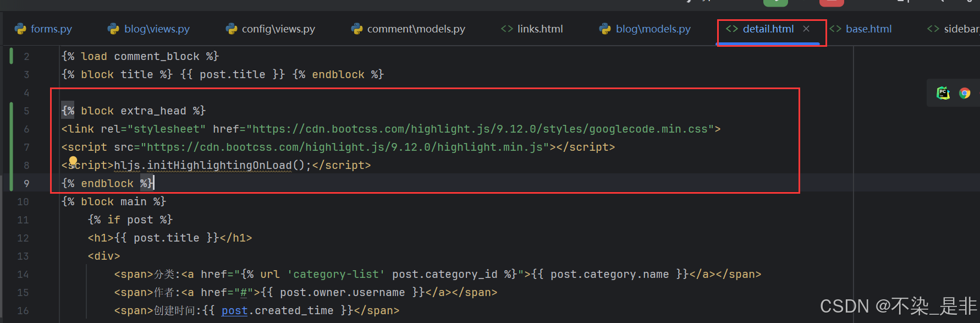Click underlined 'post' reference on line 16

[235, 311]
